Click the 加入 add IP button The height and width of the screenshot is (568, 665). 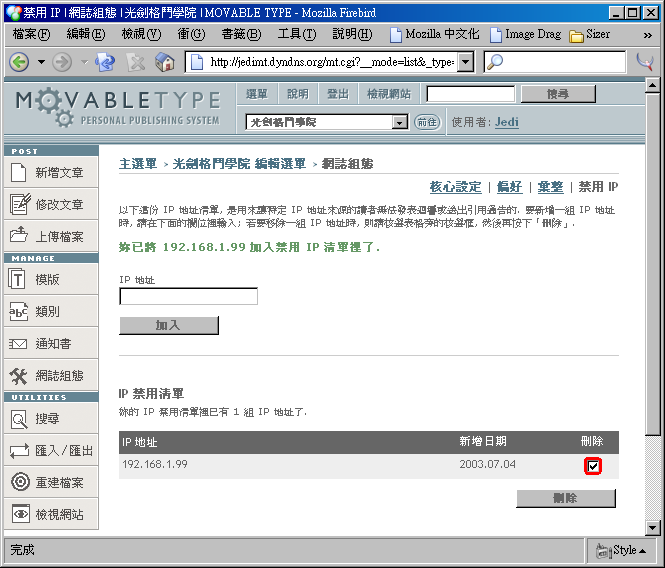point(169,325)
